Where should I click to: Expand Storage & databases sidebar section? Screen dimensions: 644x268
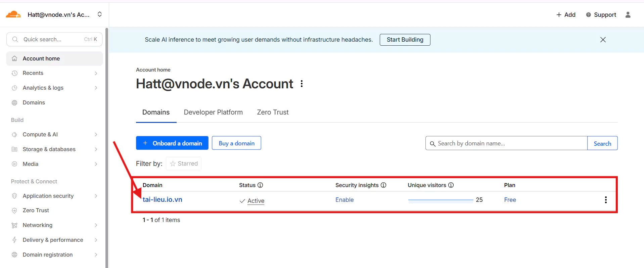[x=96, y=149]
